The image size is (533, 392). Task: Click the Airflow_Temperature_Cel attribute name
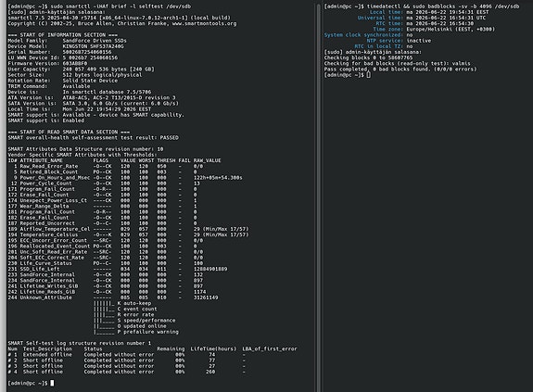55,229
